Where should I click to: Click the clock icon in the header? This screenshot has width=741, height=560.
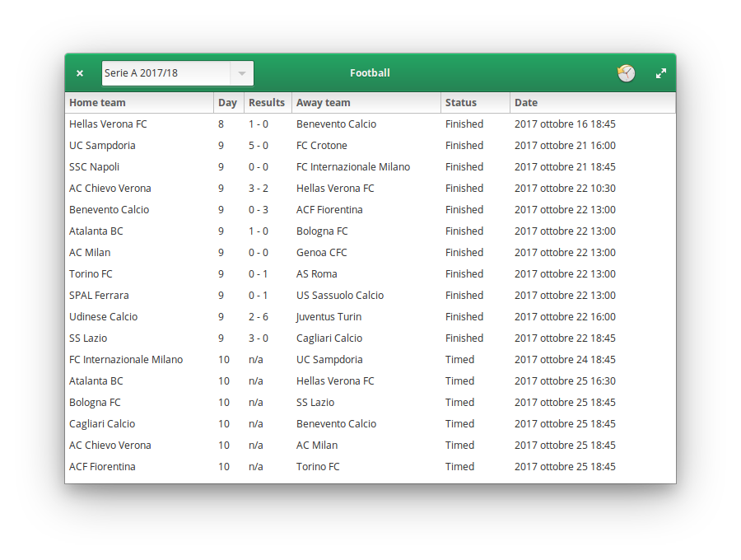tap(627, 73)
